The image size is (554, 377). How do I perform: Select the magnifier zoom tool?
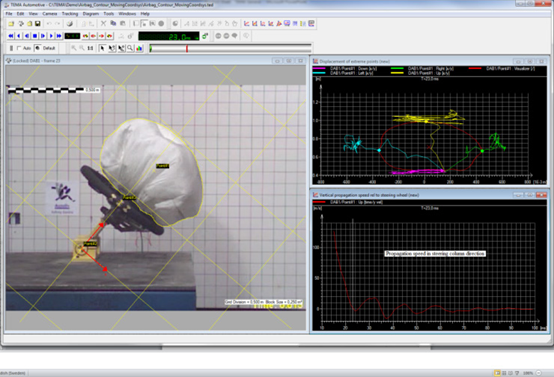(x=130, y=48)
